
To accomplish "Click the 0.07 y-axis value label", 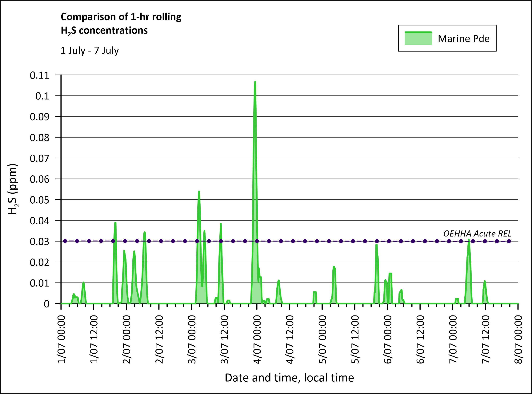I will click(x=40, y=158).
